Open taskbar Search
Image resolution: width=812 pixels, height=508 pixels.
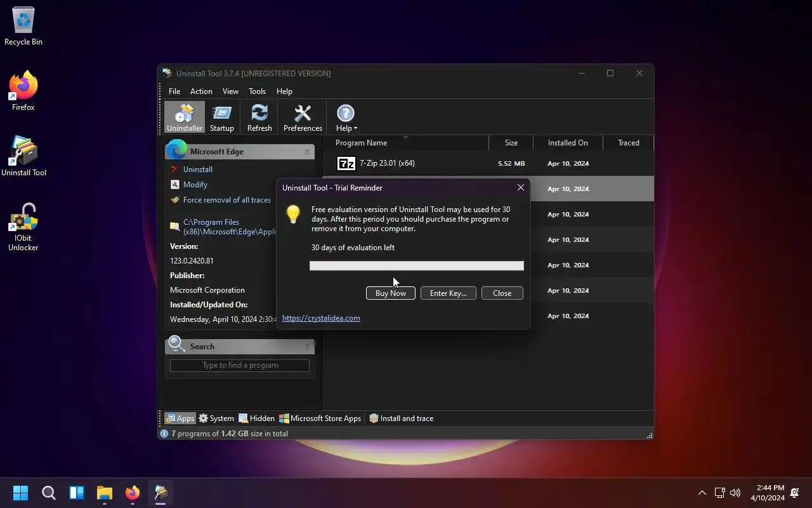pyautogui.click(x=49, y=493)
